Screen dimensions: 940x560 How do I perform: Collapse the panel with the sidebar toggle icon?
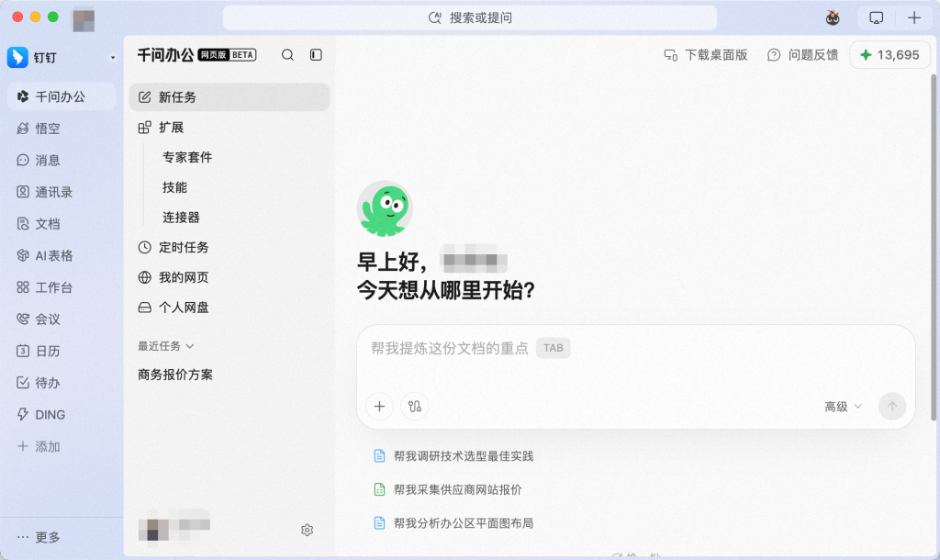pos(316,55)
